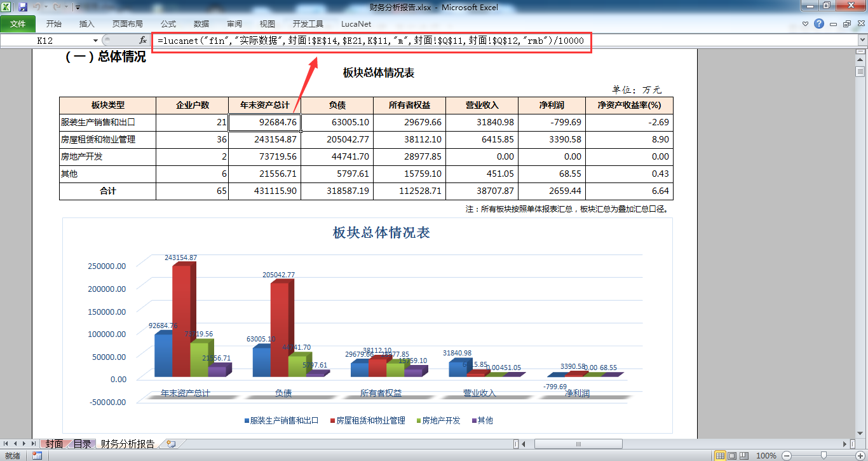Switch to the 封面 sheet tab
The width and height of the screenshot is (868, 461).
click(x=54, y=444)
